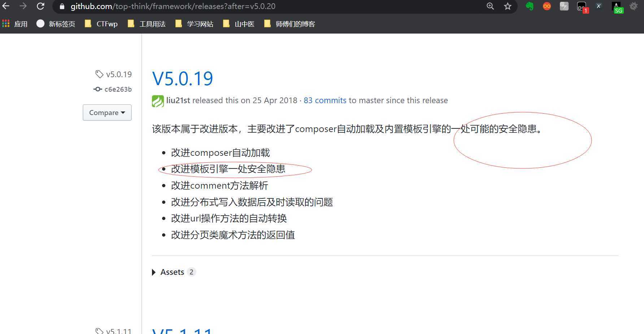
Task: Click the release date 25 Apr 2018
Action: (x=275, y=100)
